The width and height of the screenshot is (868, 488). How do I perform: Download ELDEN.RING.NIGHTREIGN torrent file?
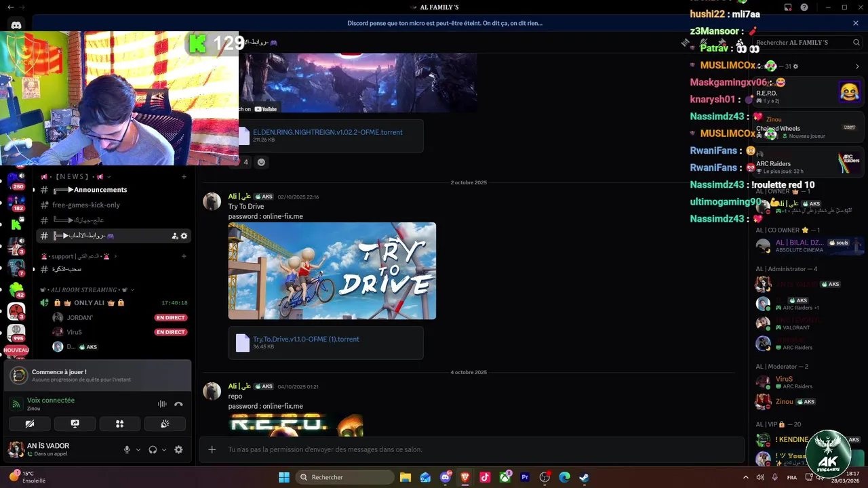(x=328, y=132)
